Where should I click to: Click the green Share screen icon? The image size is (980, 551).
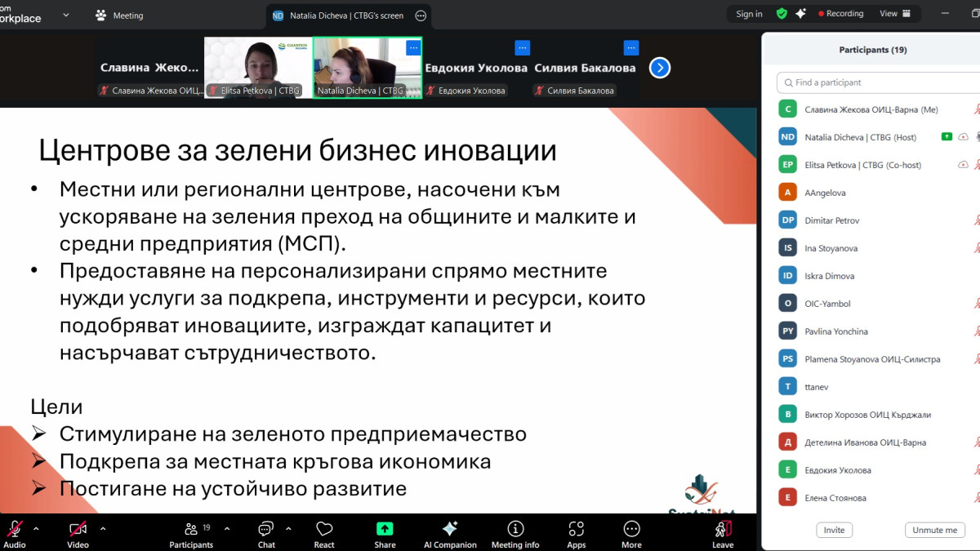(x=385, y=529)
